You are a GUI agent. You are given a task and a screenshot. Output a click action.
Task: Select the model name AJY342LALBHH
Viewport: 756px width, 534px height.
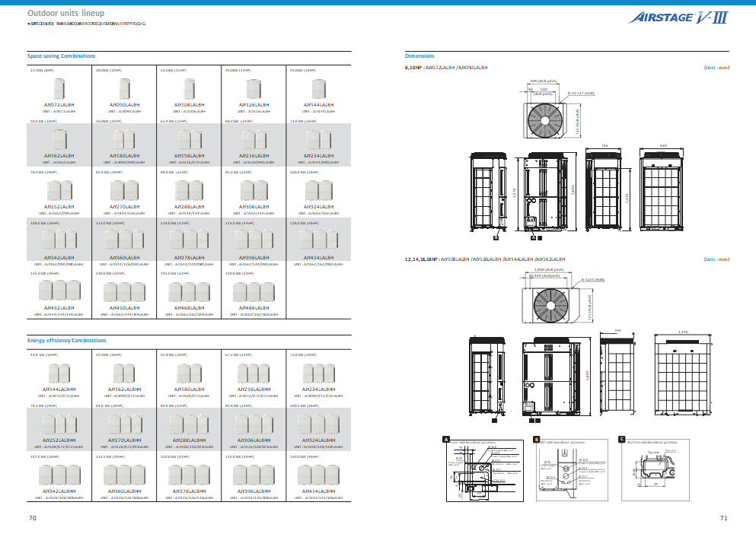click(59, 491)
